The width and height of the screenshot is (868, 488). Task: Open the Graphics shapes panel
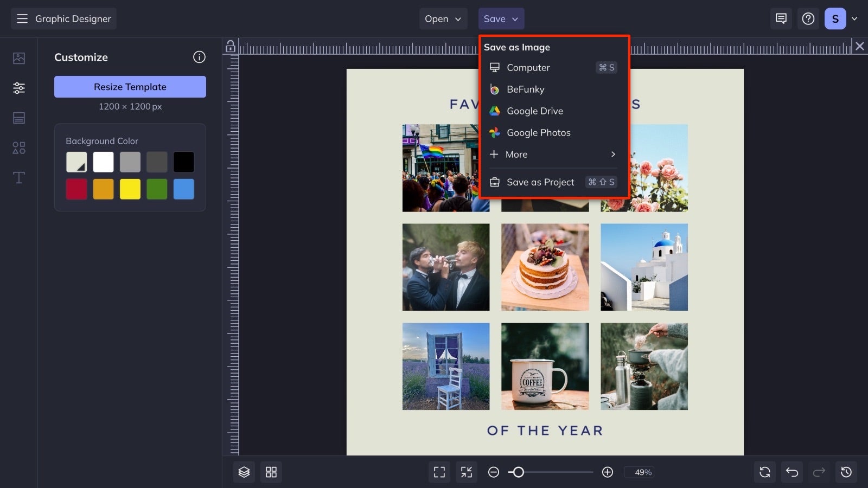coord(18,147)
